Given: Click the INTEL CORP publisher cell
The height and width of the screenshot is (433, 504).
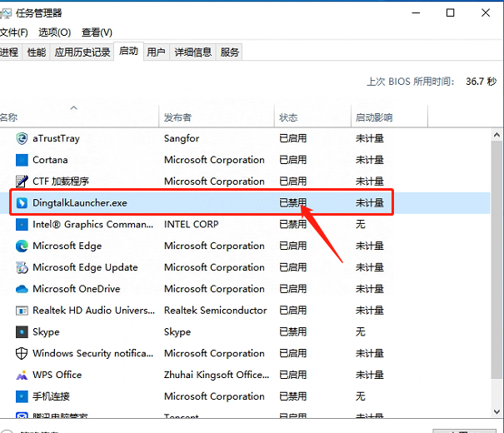Looking at the screenshot, I should [192, 225].
